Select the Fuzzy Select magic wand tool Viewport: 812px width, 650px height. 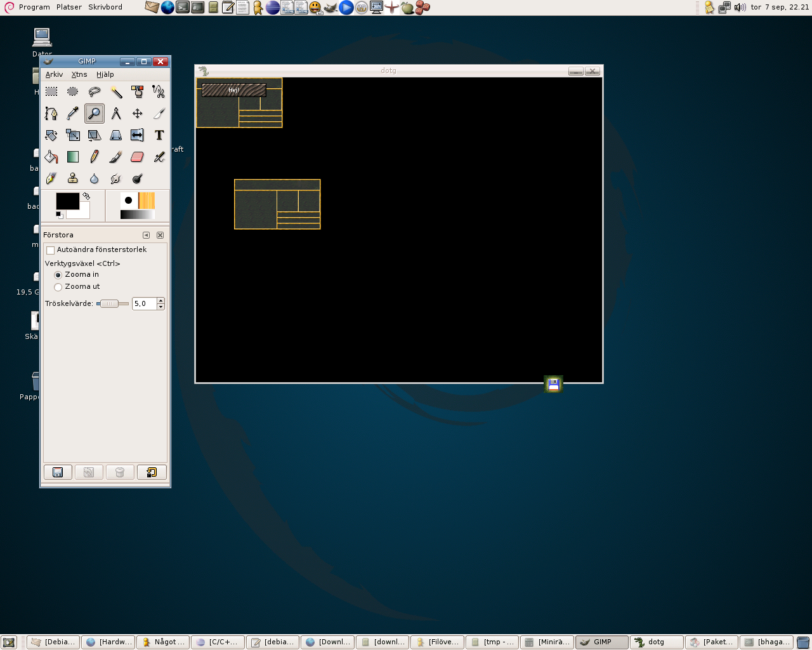click(x=116, y=92)
